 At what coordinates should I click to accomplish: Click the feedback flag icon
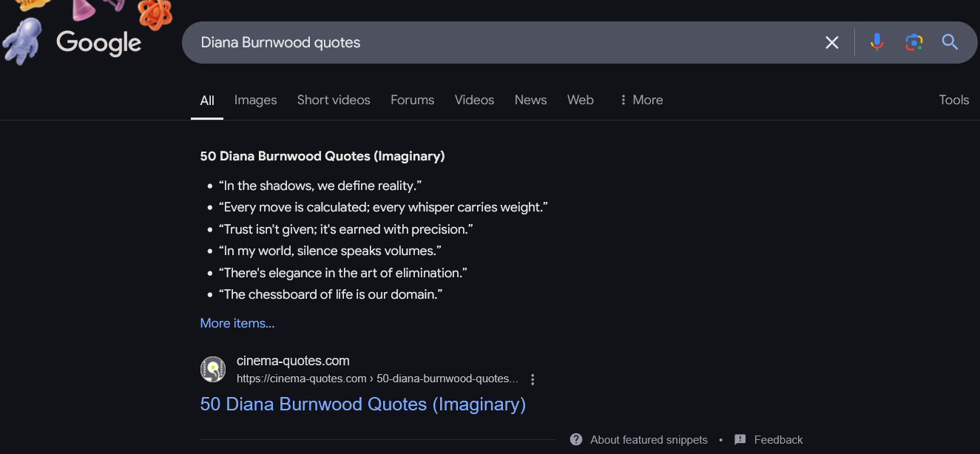point(740,439)
